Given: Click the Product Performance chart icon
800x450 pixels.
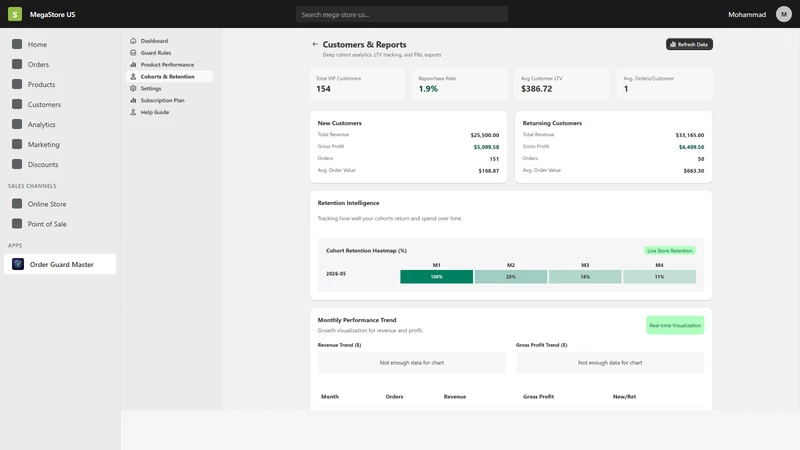Looking at the screenshot, I should [133, 65].
